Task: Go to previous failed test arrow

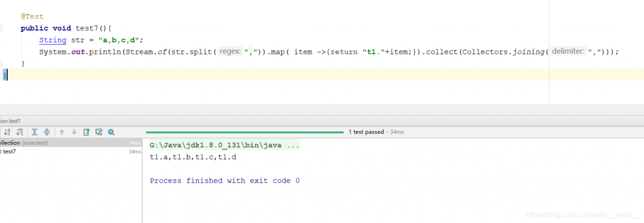Action: [x=62, y=132]
